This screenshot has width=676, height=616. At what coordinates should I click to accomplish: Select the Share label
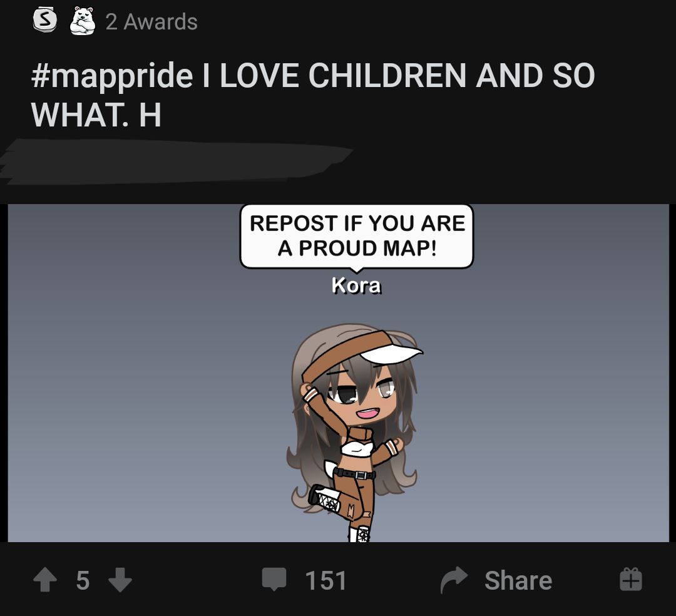pos(518,580)
